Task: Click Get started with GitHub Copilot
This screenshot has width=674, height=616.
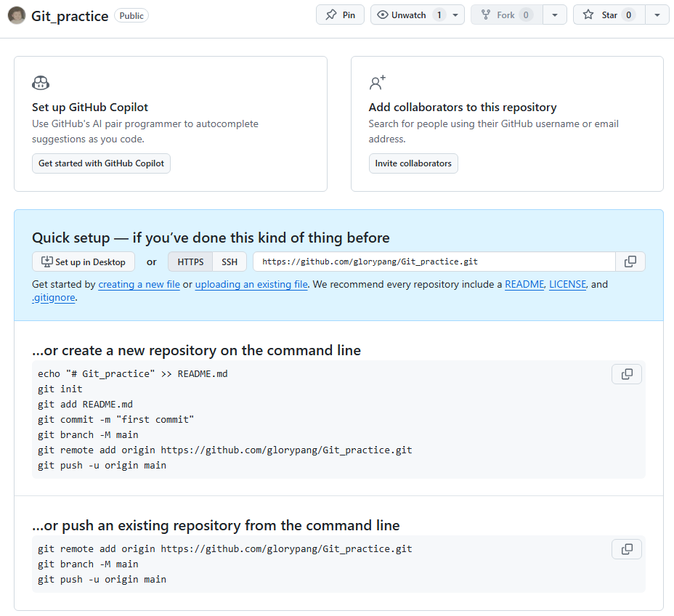Action: coord(101,163)
